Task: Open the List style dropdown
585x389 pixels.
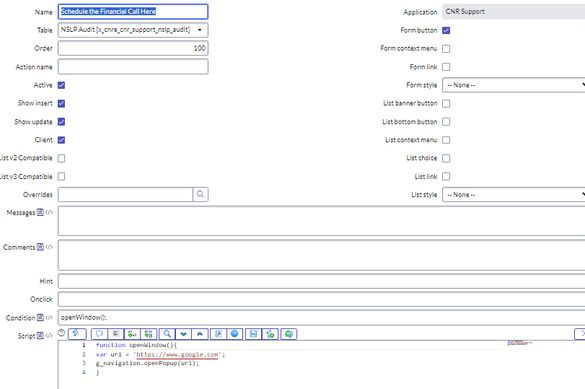Action: tap(514, 195)
